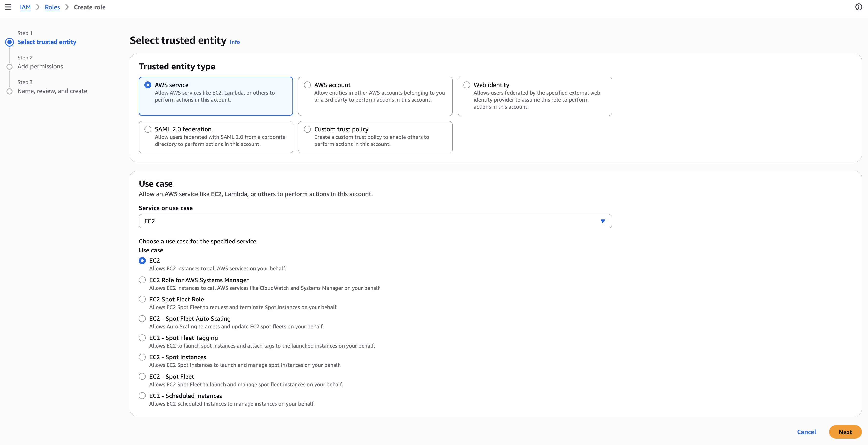Viewport: 868px width, 445px height.
Task: Click the Next button
Action: coord(845,432)
